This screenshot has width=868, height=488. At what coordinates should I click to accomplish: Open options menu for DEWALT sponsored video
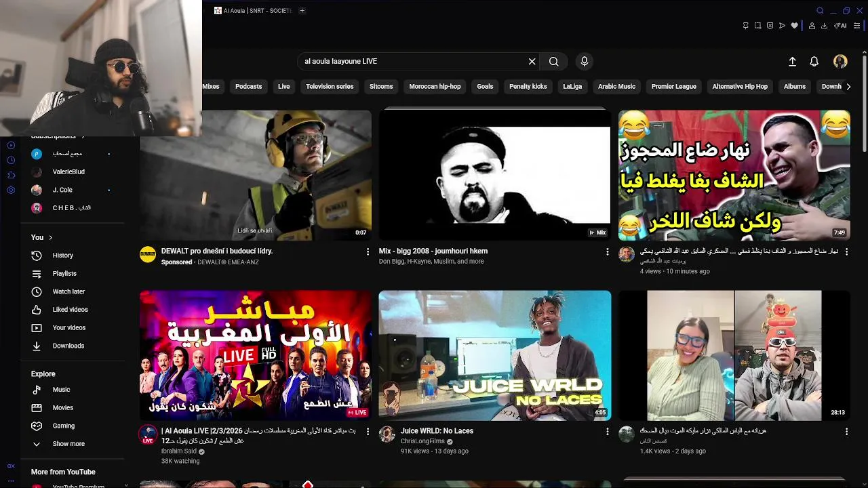pos(368,251)
